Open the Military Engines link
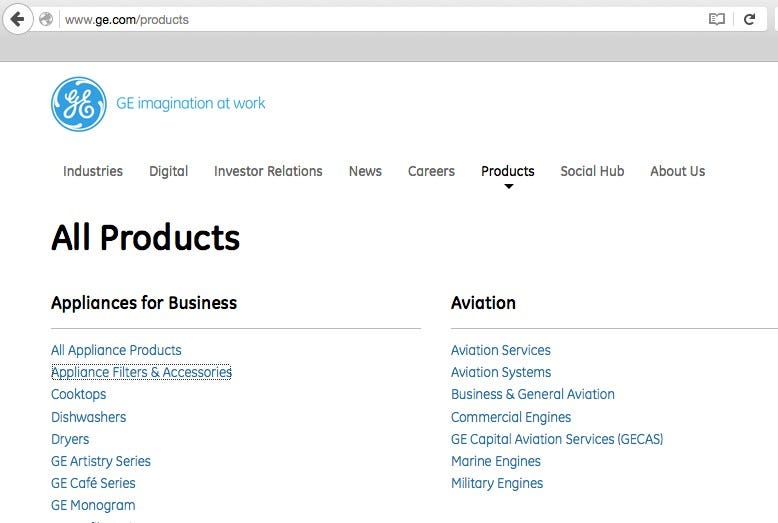This screenshot has height=523, width=778. (497, 483)
